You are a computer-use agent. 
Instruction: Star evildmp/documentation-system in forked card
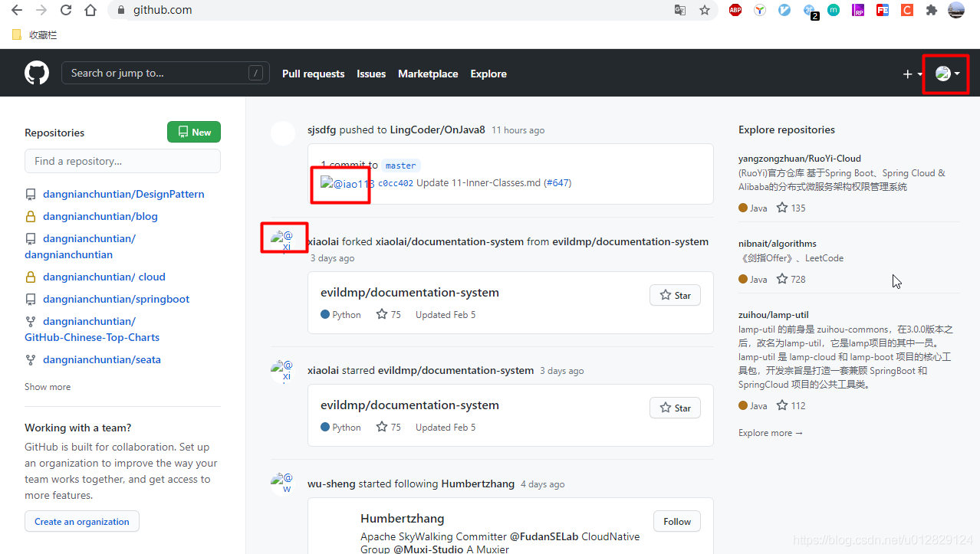click(675, 296)
